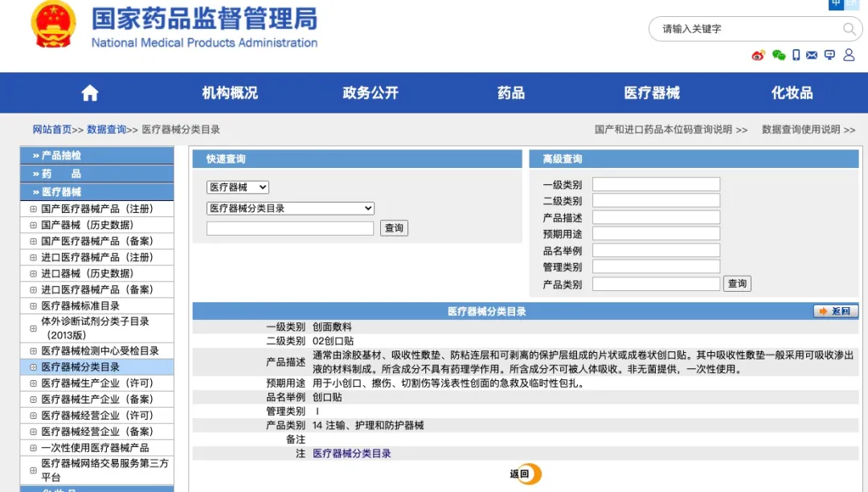Open the NMPA Weibo account icon
Screen dimensions: 868x492
pyautogui.click(x=757, y=55)
